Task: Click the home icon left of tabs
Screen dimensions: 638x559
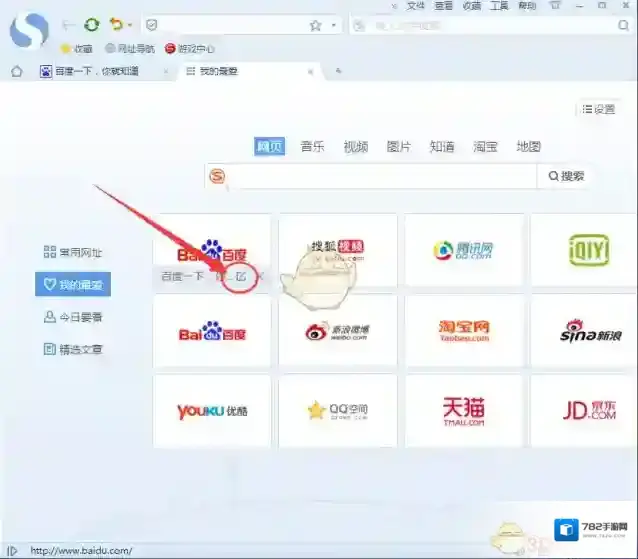Action: (16, 71)
